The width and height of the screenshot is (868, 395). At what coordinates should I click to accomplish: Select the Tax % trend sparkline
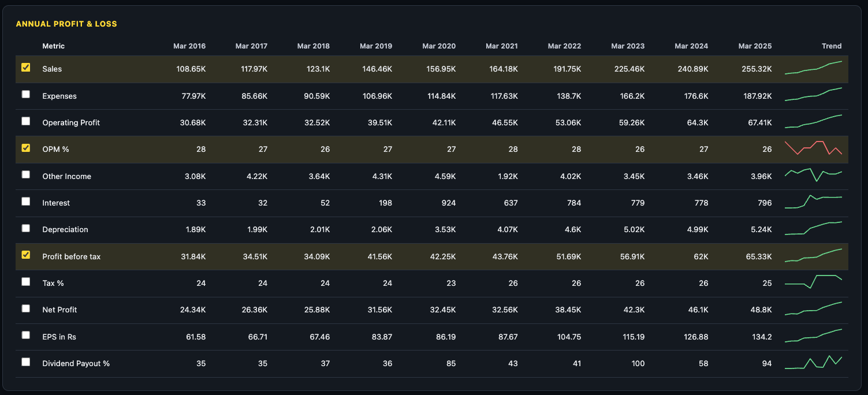point(813,282)
